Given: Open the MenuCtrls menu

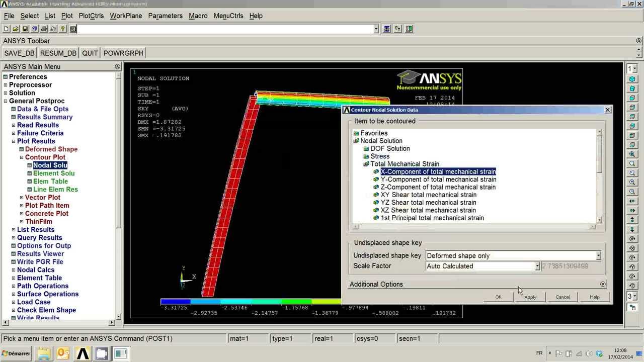Looking at the screenshot, I should [228, 16].
